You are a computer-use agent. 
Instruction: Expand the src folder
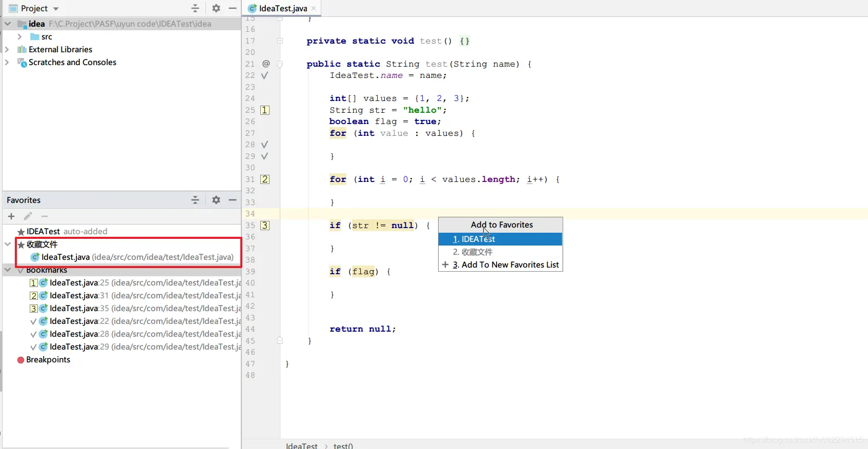point(19,37)
